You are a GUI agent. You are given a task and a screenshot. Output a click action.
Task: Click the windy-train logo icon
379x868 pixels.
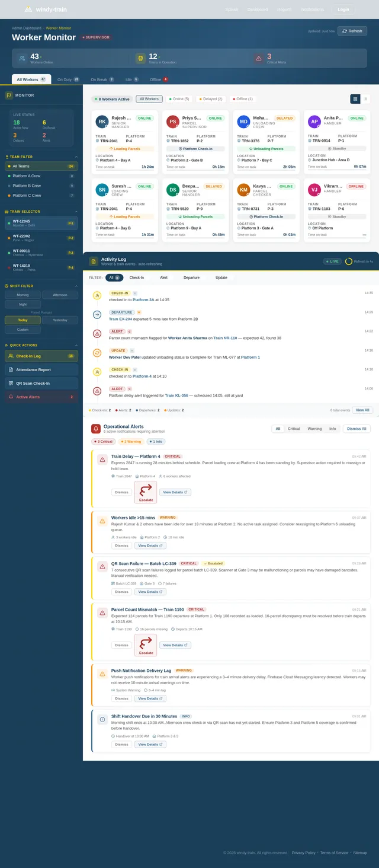(x=28, y=9)
